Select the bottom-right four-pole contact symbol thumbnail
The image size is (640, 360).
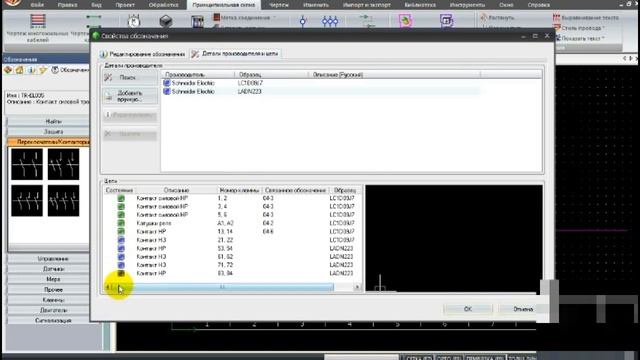tap(63, 200)
